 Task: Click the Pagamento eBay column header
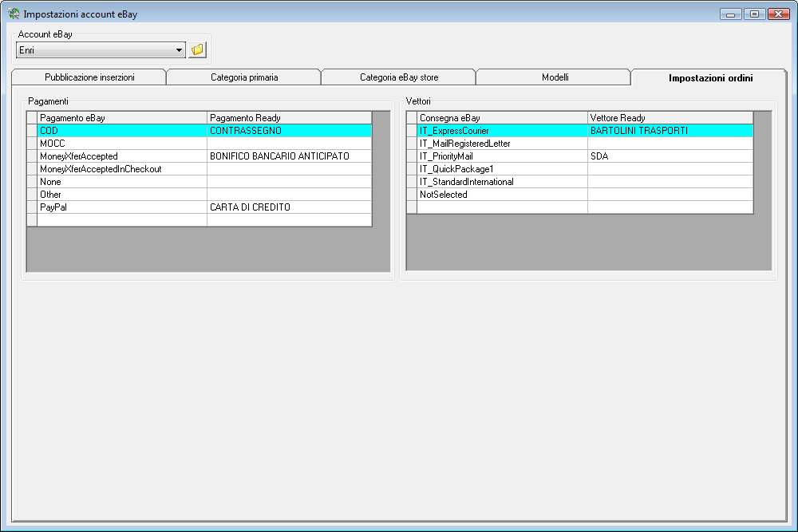coord(122,118)
